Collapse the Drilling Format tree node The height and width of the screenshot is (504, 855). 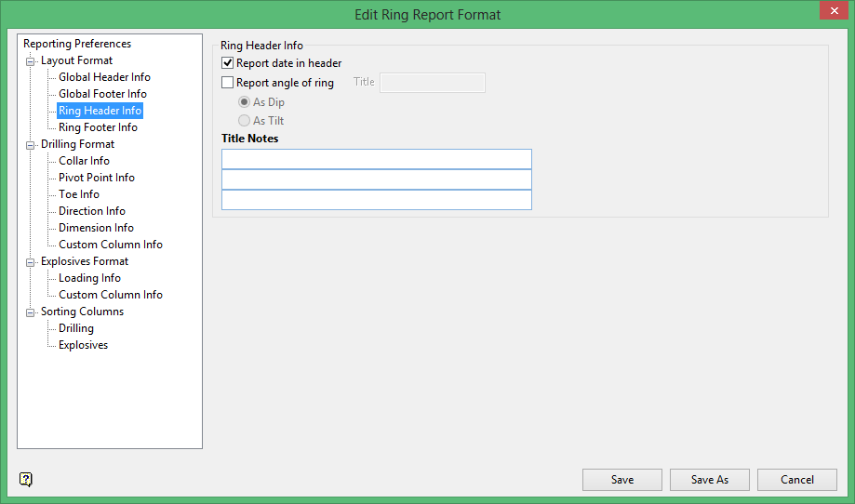coord(31,145)
